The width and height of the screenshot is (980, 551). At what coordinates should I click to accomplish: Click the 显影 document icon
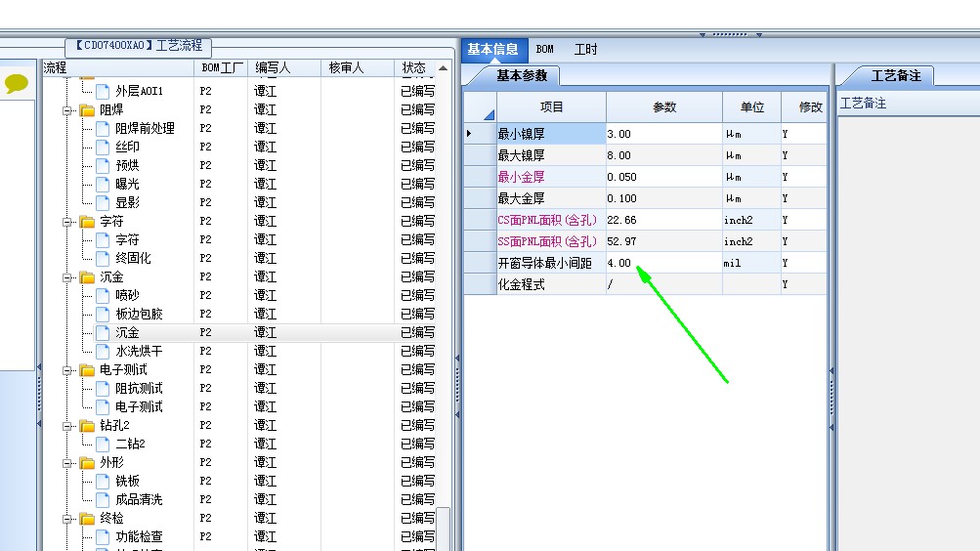pos(104,203)
